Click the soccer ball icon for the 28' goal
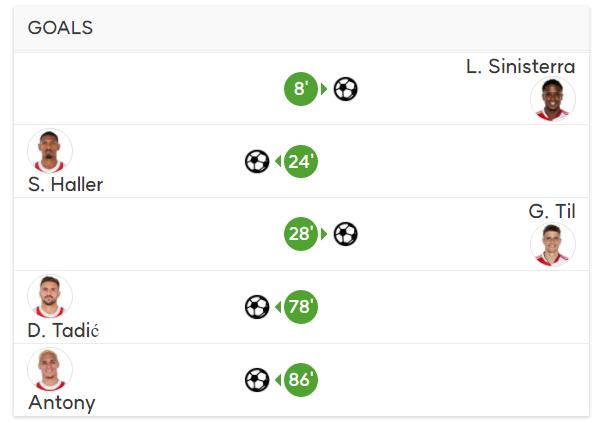 tap(346, 234)
